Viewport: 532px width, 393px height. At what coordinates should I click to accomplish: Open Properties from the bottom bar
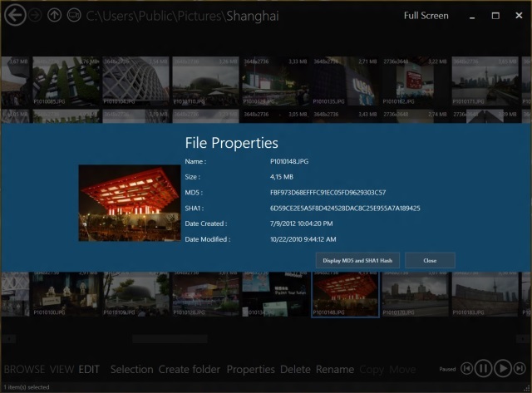pyautogui.click(x=251, y=369)
